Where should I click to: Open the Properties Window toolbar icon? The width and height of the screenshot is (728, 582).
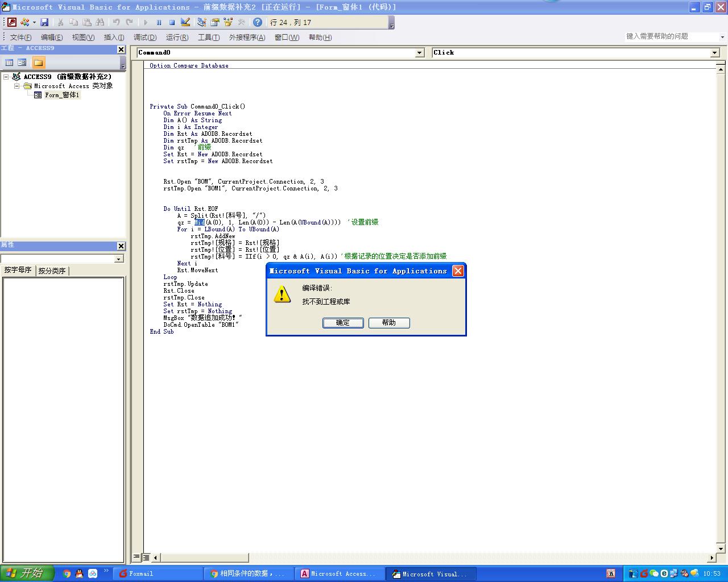coord(214,22)
